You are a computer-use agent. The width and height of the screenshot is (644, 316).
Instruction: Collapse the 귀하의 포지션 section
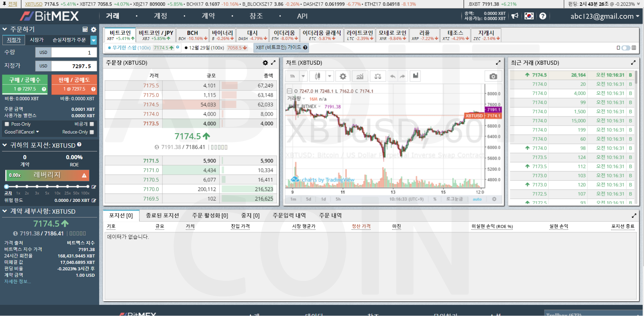[x=4, y=145]
